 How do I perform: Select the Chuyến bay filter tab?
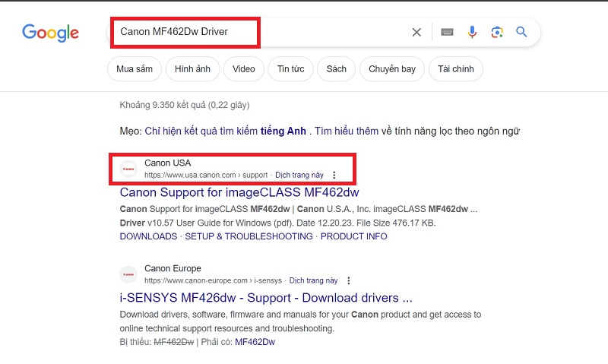click(x=392, y=69)
